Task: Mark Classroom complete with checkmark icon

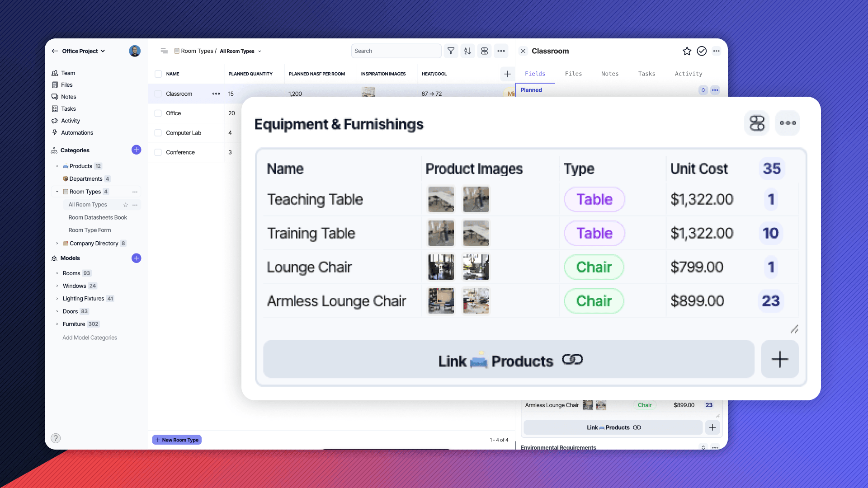Action: tap(702, 51)
